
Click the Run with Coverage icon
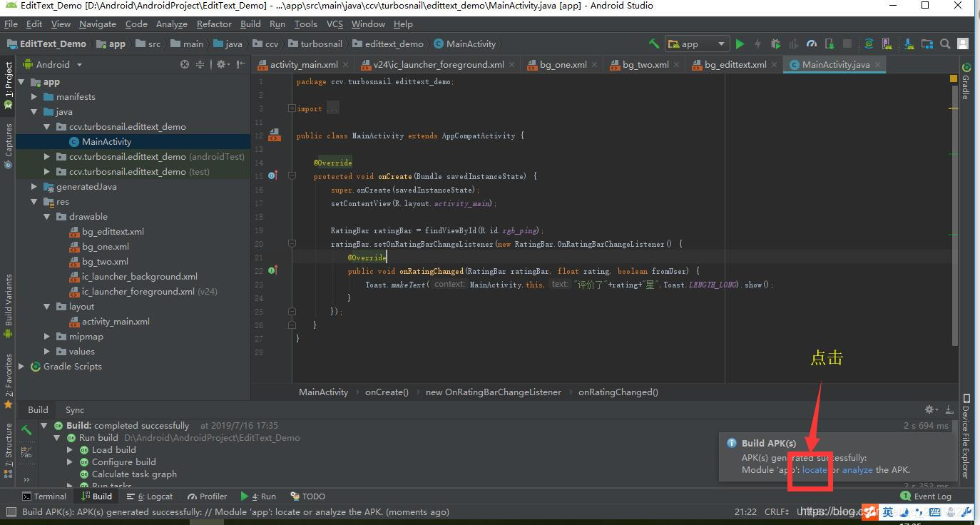tap(793, 44)
